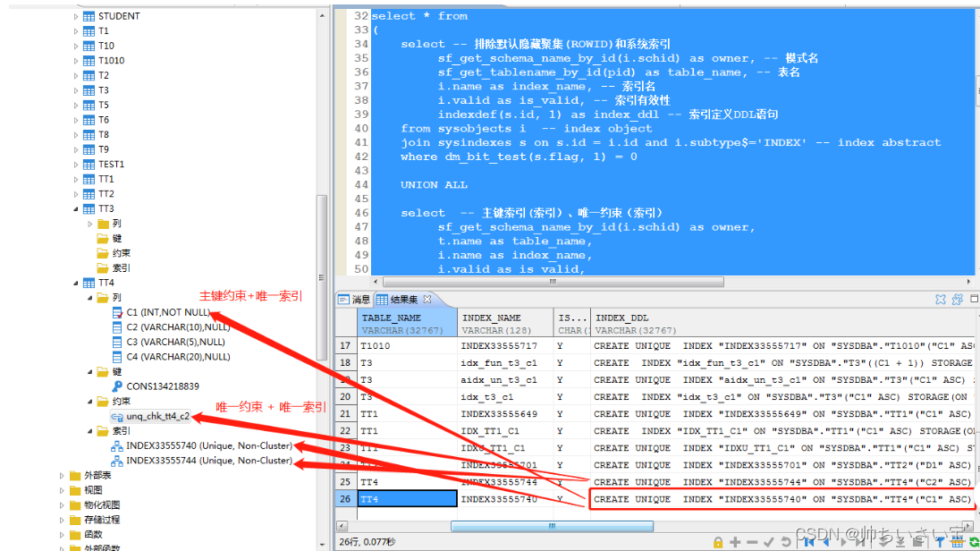The image size is (980, 551).
Task: Collapse the 键 folder under TT4
Action: point(90,372)
